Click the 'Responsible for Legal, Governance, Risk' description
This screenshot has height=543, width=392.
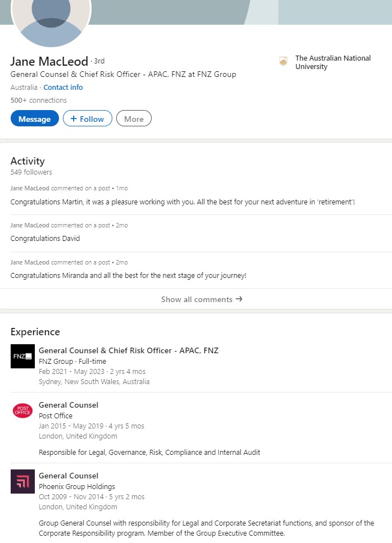149,452
